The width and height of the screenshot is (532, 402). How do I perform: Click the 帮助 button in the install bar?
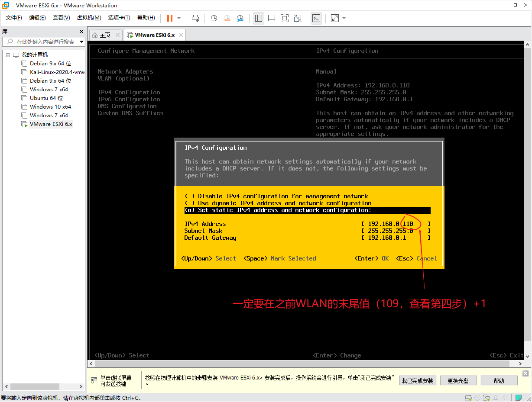[x=499, y=381]
